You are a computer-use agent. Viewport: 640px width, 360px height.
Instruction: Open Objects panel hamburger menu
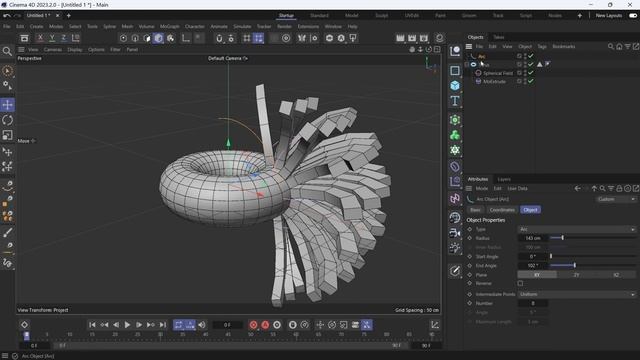(x=469, y=47)
